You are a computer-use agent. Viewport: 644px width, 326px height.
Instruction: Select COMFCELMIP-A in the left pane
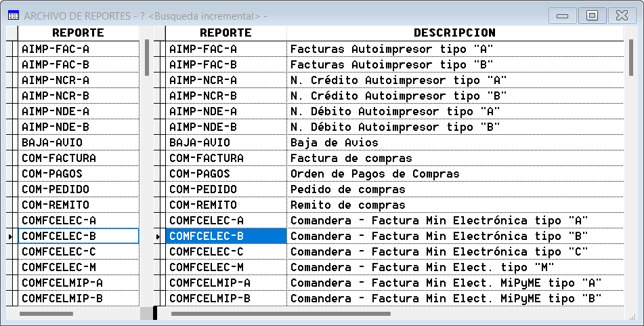pos(79,283)
